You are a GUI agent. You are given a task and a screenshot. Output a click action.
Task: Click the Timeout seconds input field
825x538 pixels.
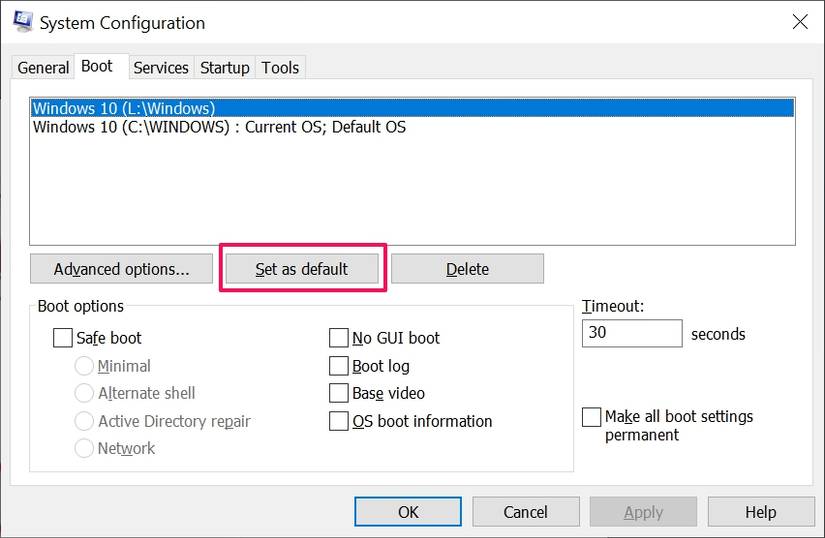tap(631, 333)
